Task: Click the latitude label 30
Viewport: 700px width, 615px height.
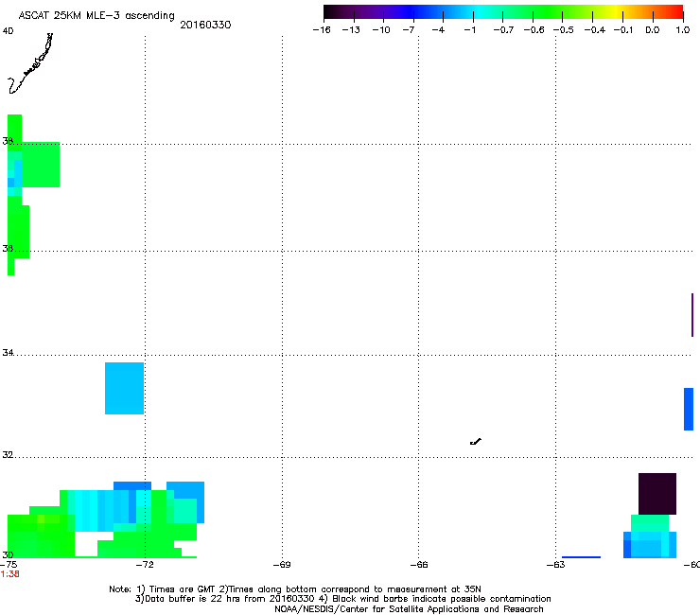Action: click(8, 554)
